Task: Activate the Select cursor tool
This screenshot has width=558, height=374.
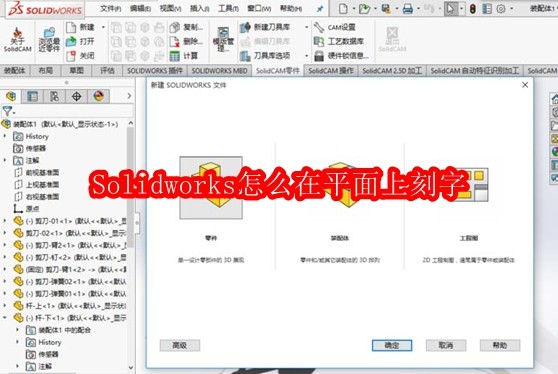Action: click(x=451, y=9)
